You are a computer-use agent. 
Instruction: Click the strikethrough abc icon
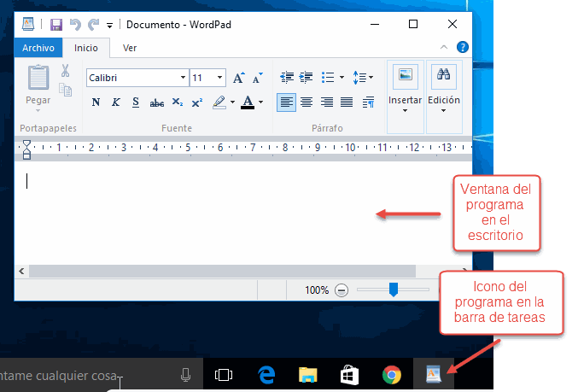156,102
